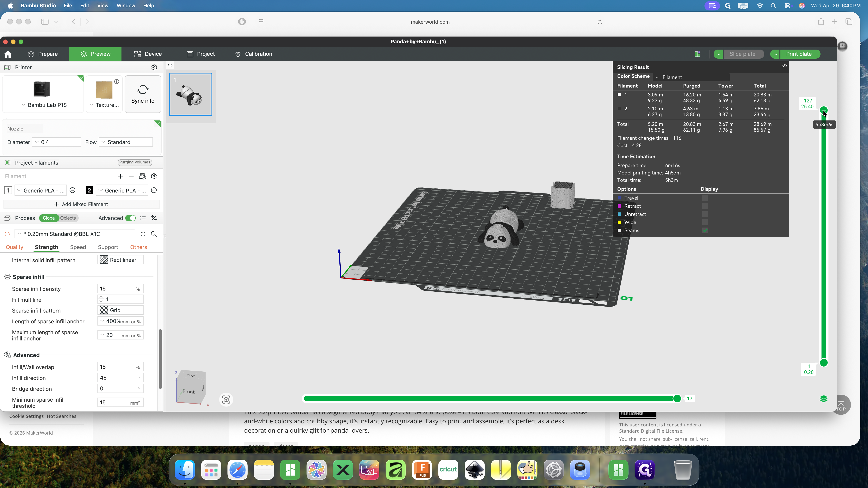Open filament settings gear icon
The width and height of the screenshot is (868, 488).
tap(154, 176)
